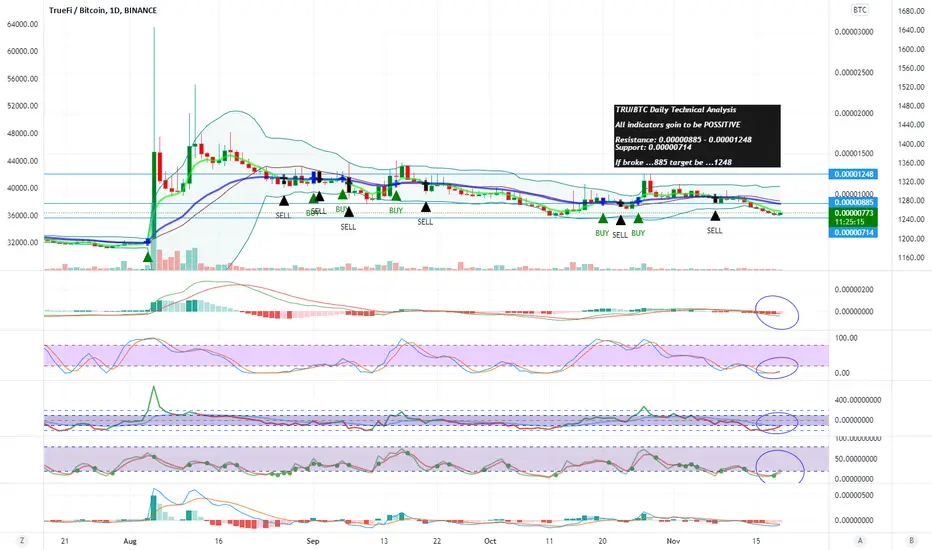Click the 32000.00 label on the left scale
The width and height of the screenshot is (932, 550).
point(23,243)
